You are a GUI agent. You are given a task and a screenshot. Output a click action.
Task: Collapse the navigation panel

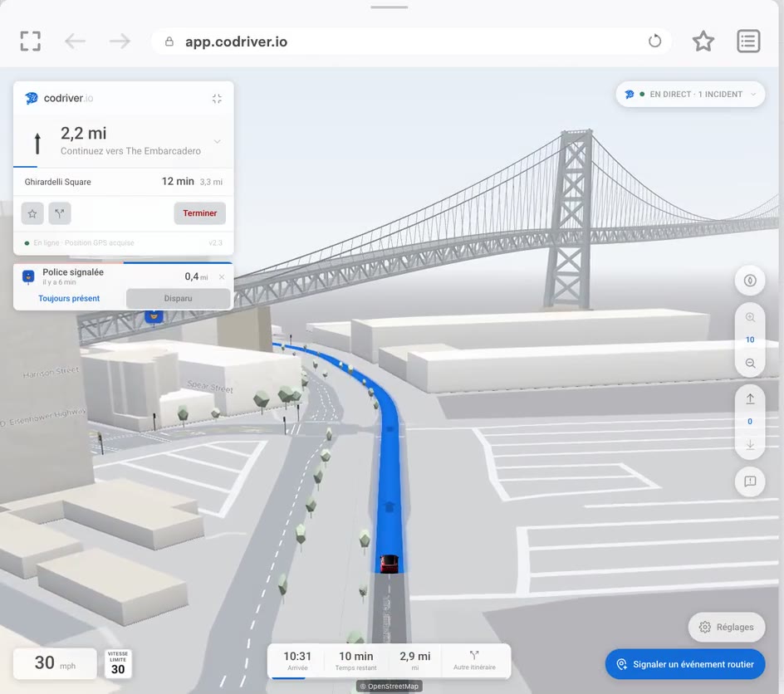217,99
